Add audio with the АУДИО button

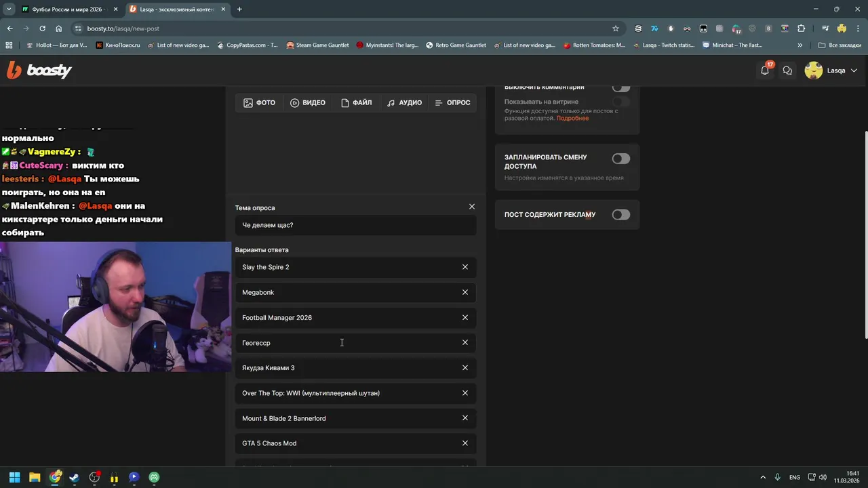404,103
